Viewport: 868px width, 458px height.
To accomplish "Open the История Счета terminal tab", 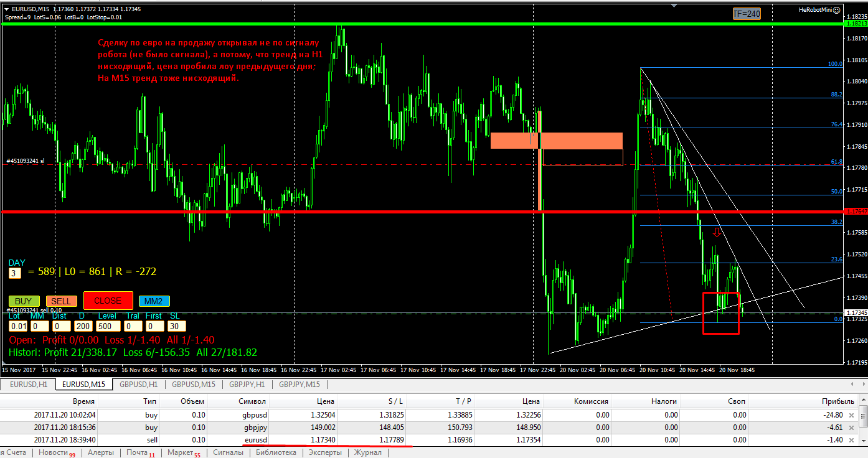I will (x=13, y=452).
